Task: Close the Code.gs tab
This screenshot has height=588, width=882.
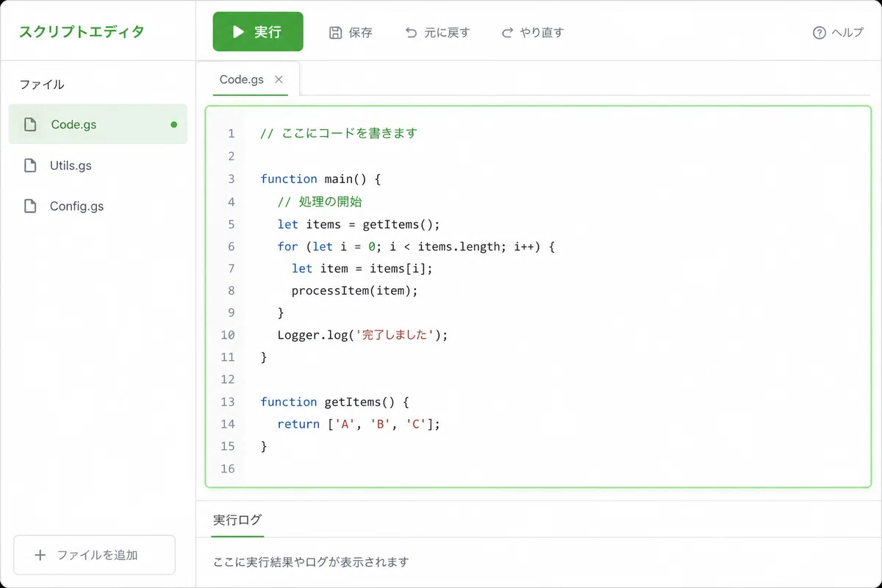Action: 279,79
